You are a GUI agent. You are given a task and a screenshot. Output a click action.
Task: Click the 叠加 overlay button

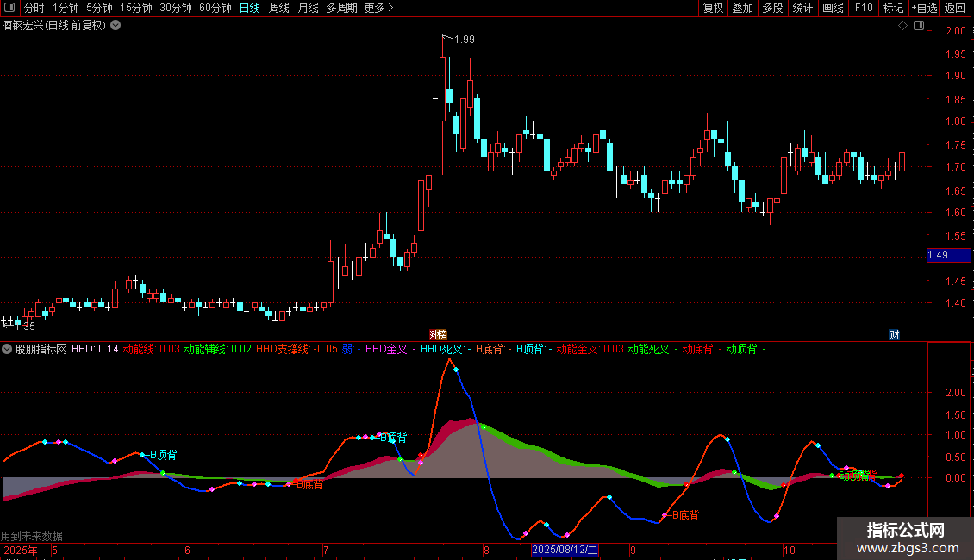point(743,8)
